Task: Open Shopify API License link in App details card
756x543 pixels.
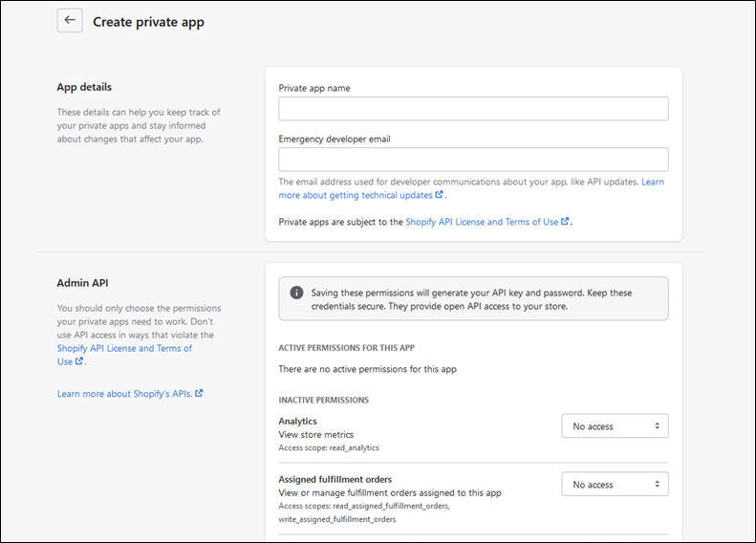Action: click(x=482, y=222)
